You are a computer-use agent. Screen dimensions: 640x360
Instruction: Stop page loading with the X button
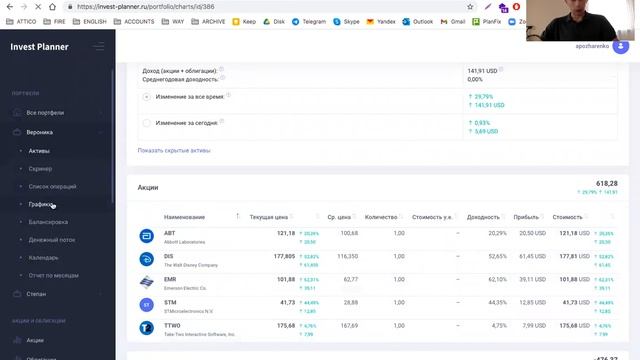coord(38,7)
